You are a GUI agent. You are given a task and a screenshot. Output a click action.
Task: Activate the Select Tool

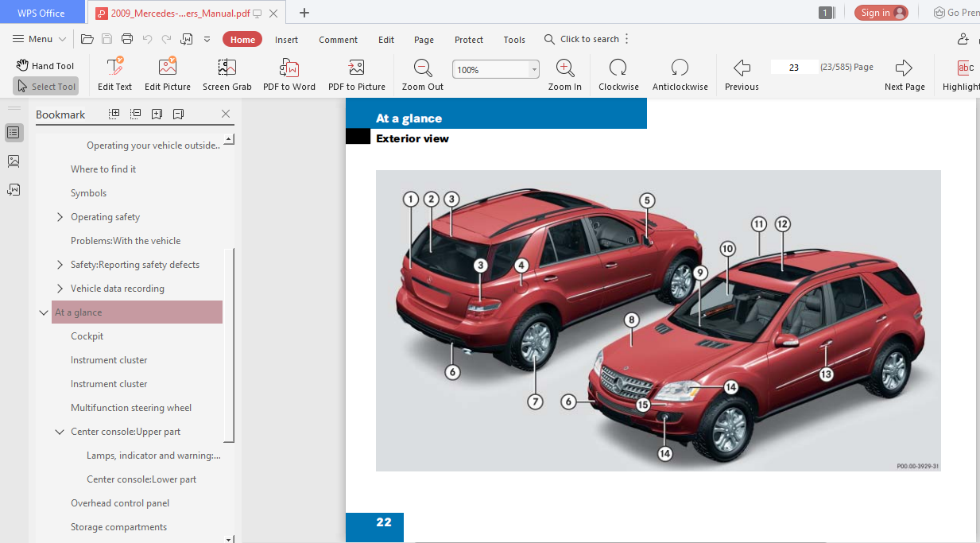[45, 86]
